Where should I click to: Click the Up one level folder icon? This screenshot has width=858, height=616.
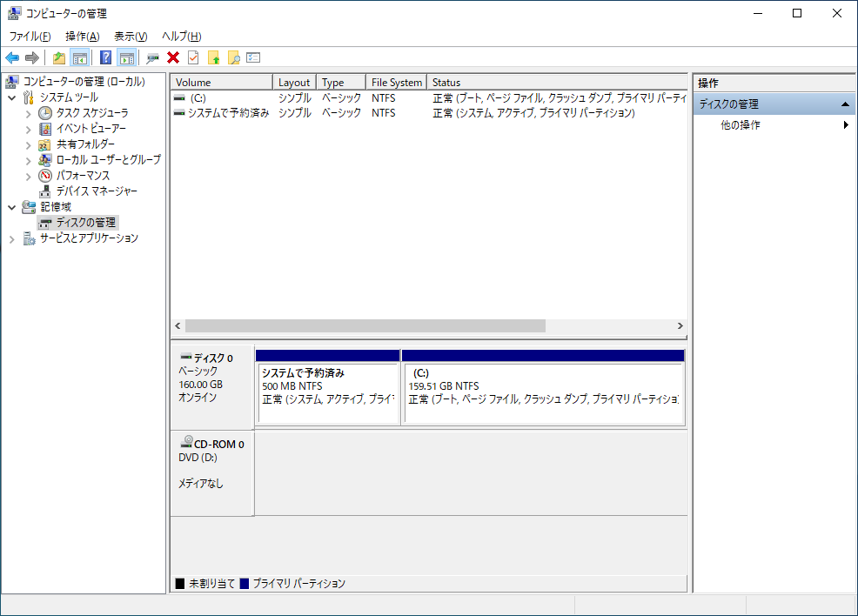tap(58, 57)
